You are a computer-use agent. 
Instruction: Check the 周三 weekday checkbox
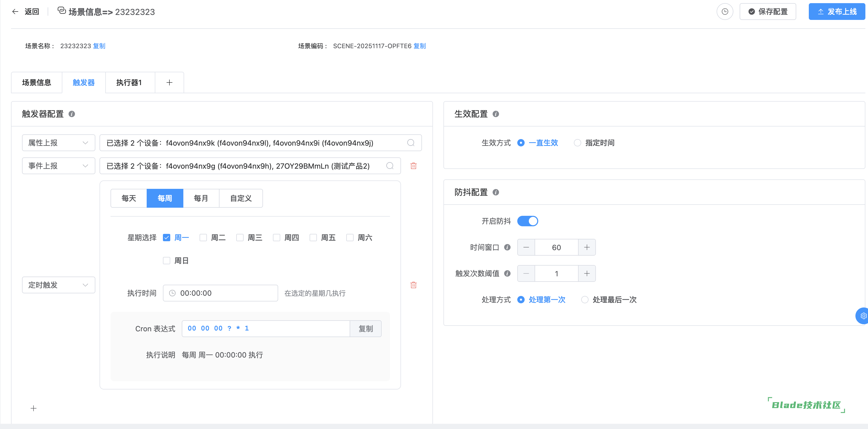point(240,238)
